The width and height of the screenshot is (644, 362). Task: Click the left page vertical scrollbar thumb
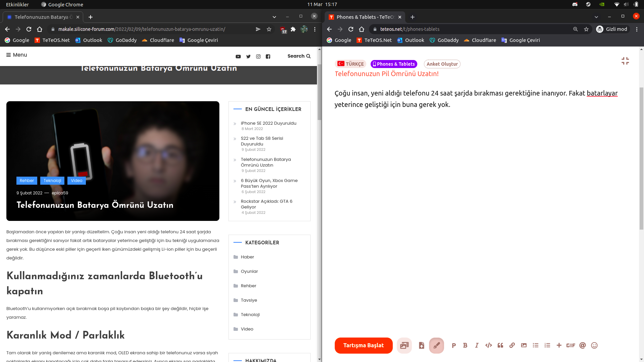tap(319, 92)
